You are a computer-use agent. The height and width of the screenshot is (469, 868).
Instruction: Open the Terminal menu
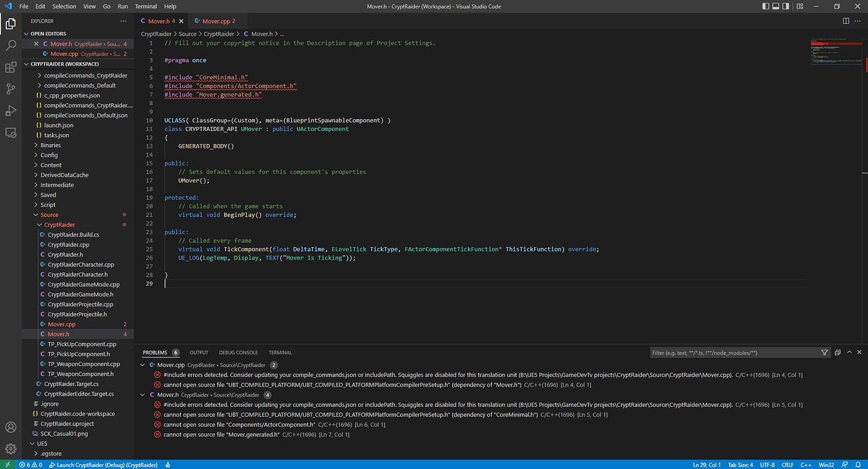pos(146,6)
